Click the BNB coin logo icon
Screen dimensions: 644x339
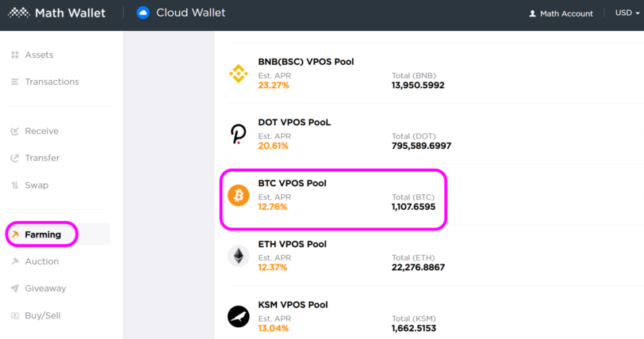[x=238, y=74]
